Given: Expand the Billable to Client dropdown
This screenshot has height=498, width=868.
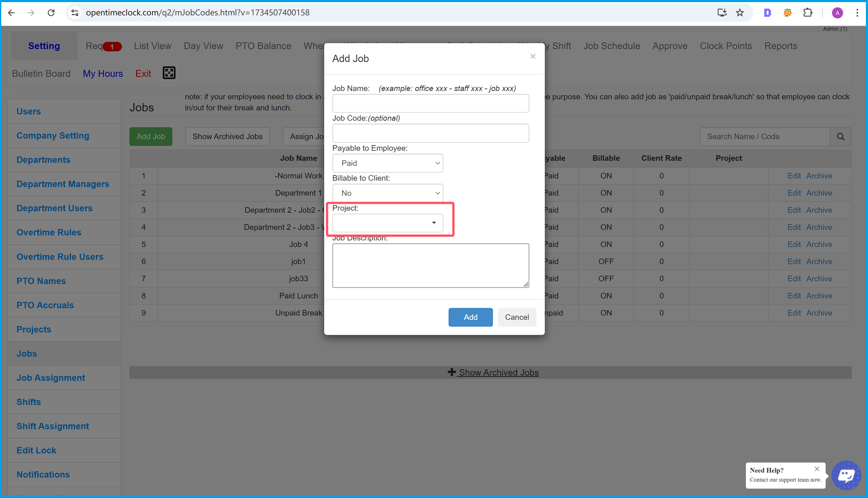Looking at the screenshot, I should click(388, 192).
